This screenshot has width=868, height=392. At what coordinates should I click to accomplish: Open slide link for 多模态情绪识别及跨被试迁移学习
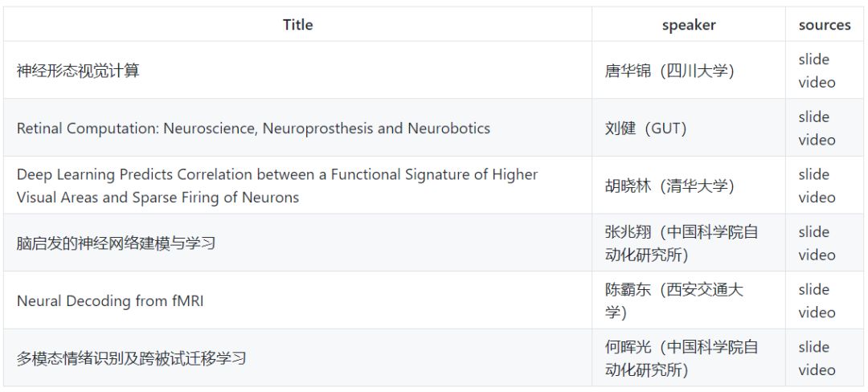click(813, 347)
